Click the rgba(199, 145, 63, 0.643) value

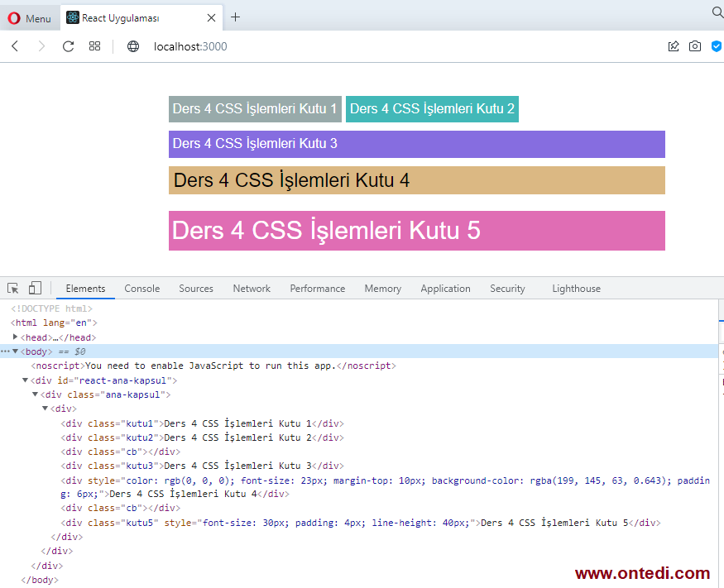[x=597, y=480]
